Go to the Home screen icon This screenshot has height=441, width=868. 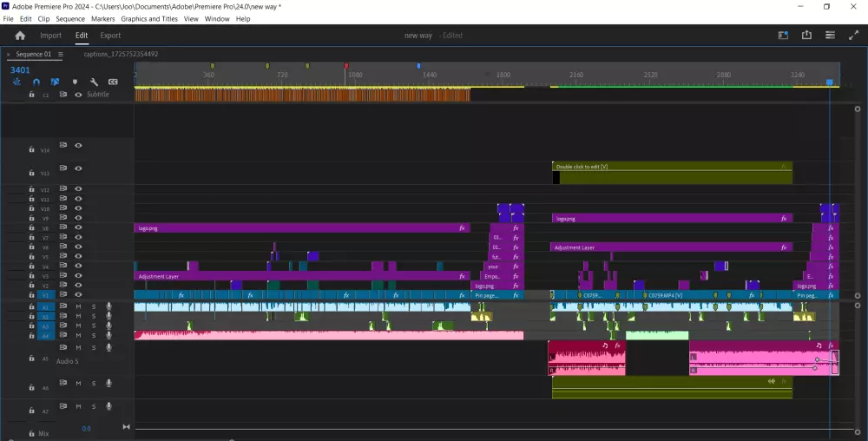(20, 36)
